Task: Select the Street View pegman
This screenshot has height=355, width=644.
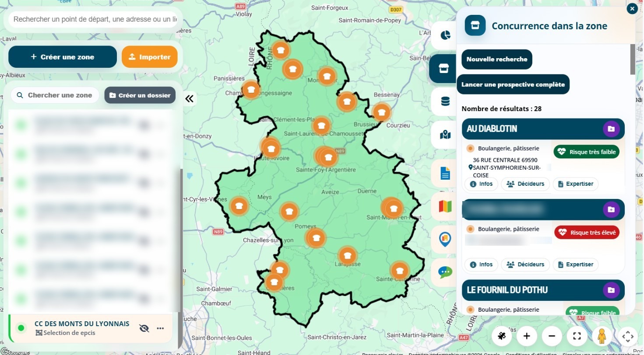Action: tap(602, 336)
